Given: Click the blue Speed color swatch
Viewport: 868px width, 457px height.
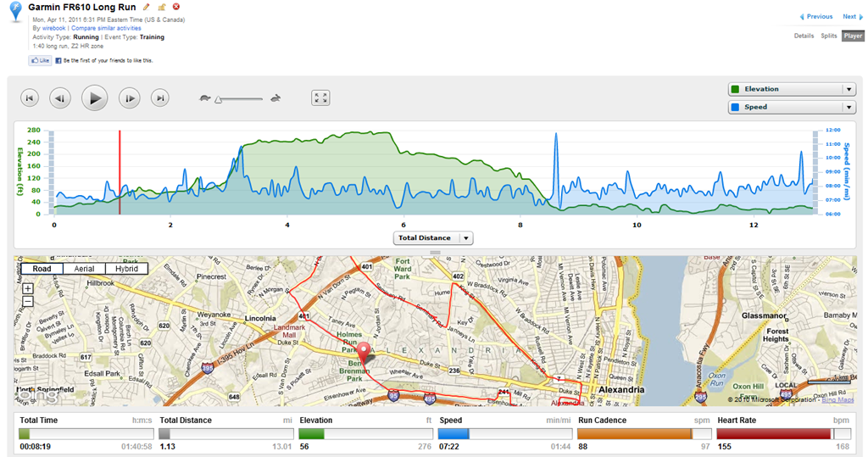Looking at the screenshot, I should (x=735, y=108).
